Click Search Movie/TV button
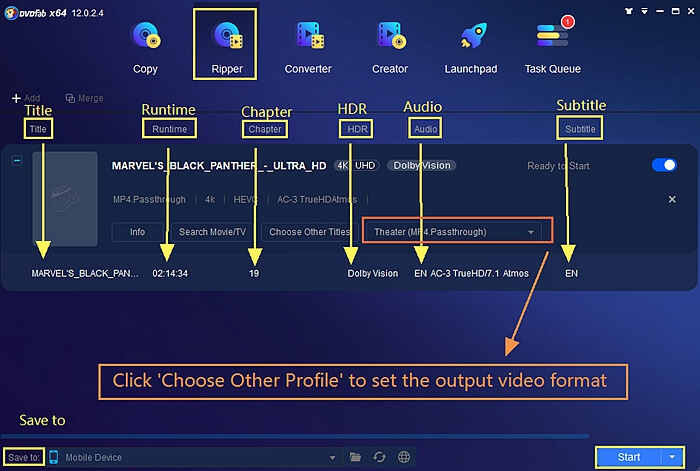700x471 pixels. click(212, 232)
